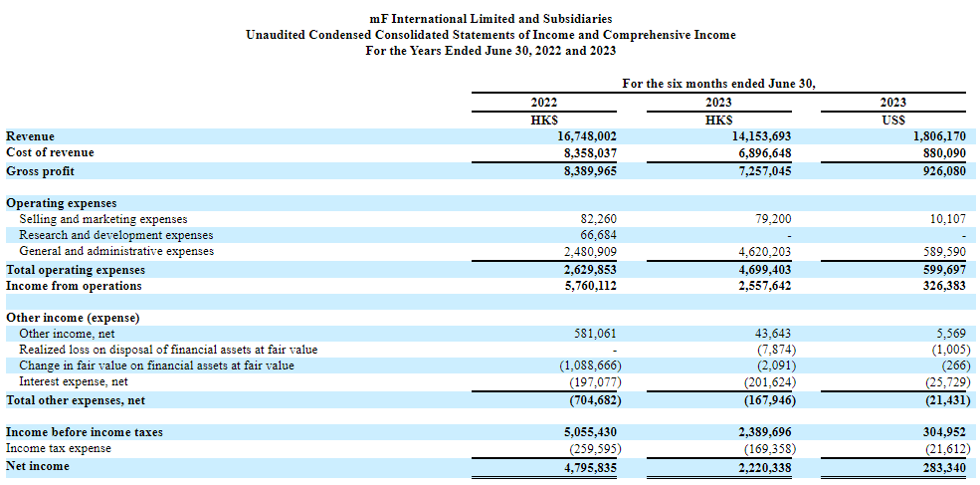Select Selling and marketing value 79,200

pos(772,219)
